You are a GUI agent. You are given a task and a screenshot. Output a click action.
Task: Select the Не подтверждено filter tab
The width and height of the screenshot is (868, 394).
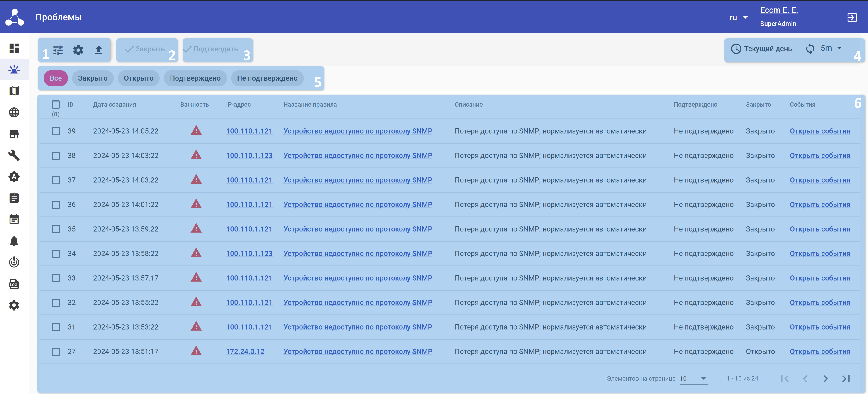[x=267, y=78]
